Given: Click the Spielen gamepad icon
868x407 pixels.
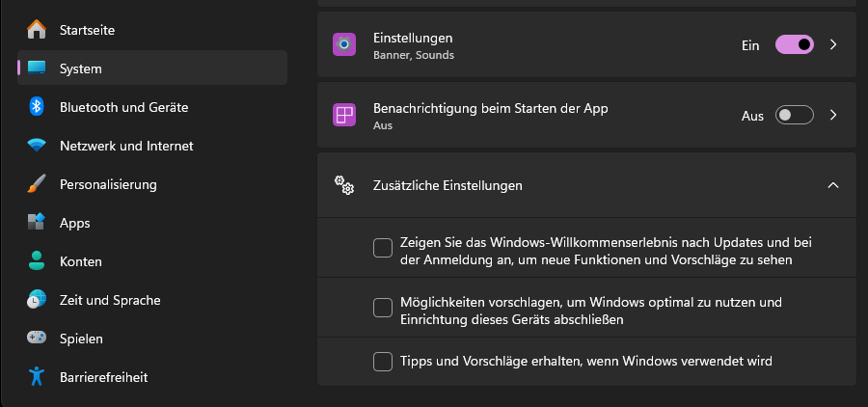Looking at the screenshot, I should (37, 339).
